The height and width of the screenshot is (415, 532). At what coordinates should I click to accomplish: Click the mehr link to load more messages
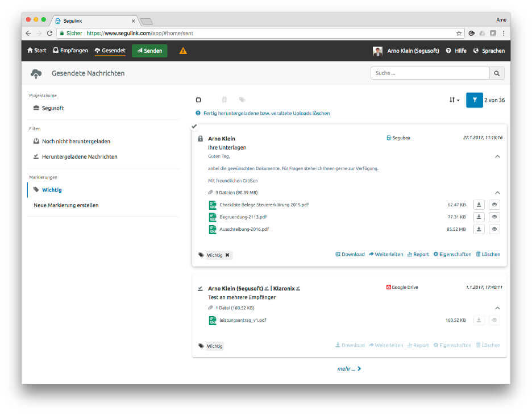(x=348, y=368)
